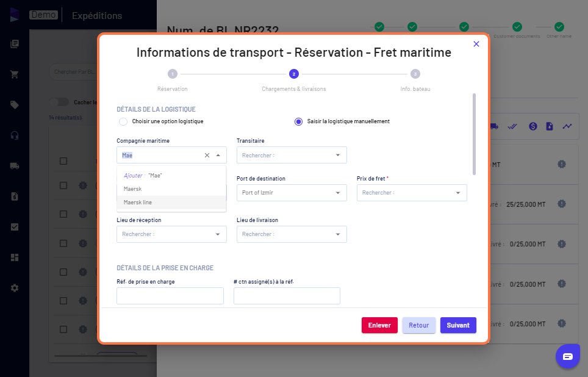Open the Transitaire dropdown
Viewport: 588px width, 377px height.
tap(292, 155)
